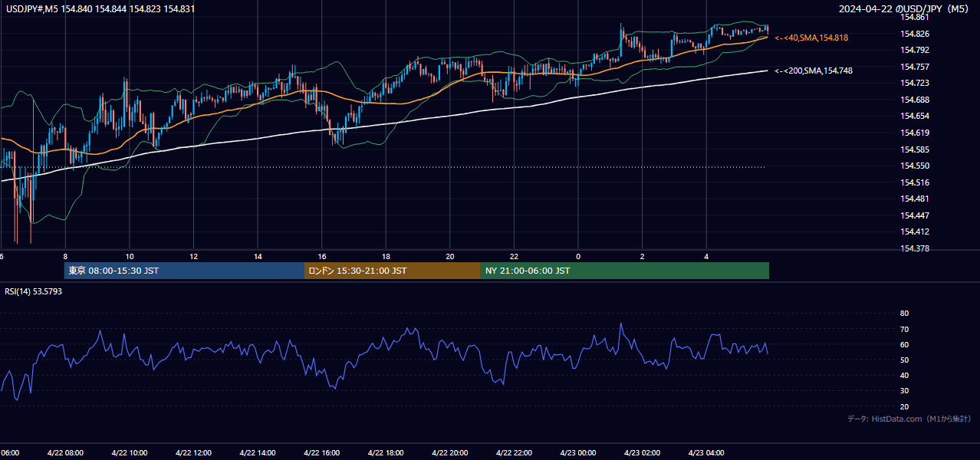The height and width of the screenshot is (460, 980).
Task: Click price scale value 154.619
Action: 915,133
